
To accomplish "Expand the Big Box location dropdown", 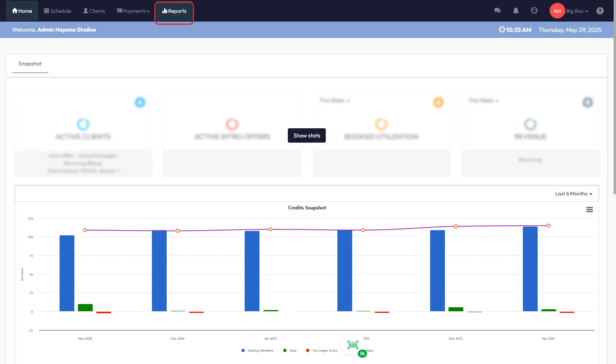I will click(x=577, y=11).
